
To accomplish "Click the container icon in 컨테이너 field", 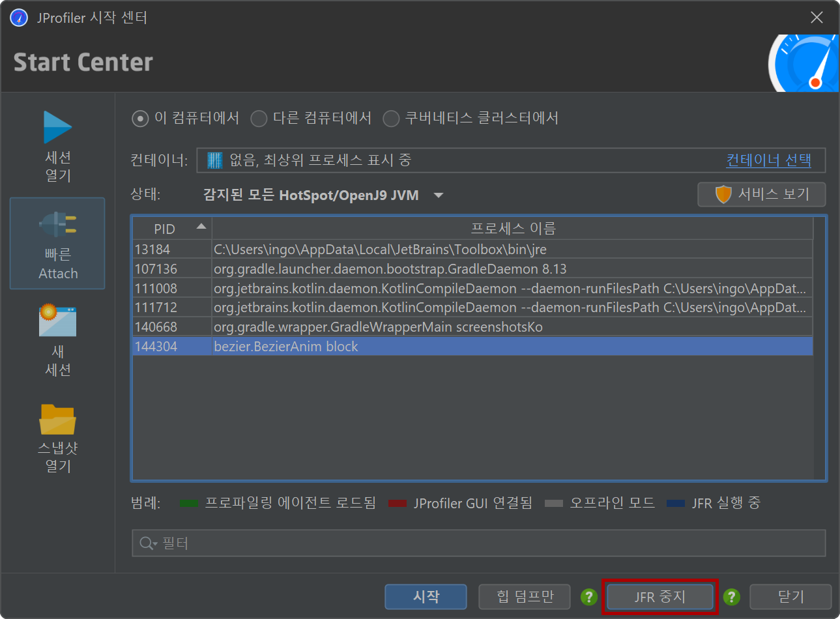I will (x=214, y=160).
